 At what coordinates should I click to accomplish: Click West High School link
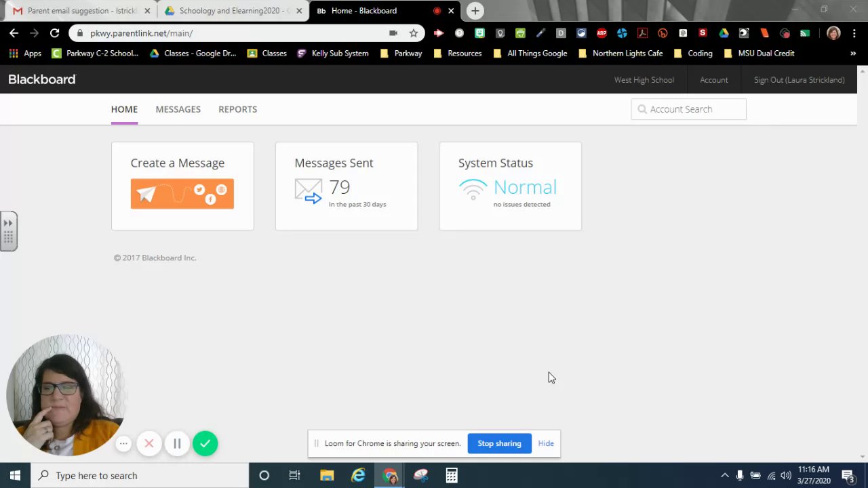point(644,80)
